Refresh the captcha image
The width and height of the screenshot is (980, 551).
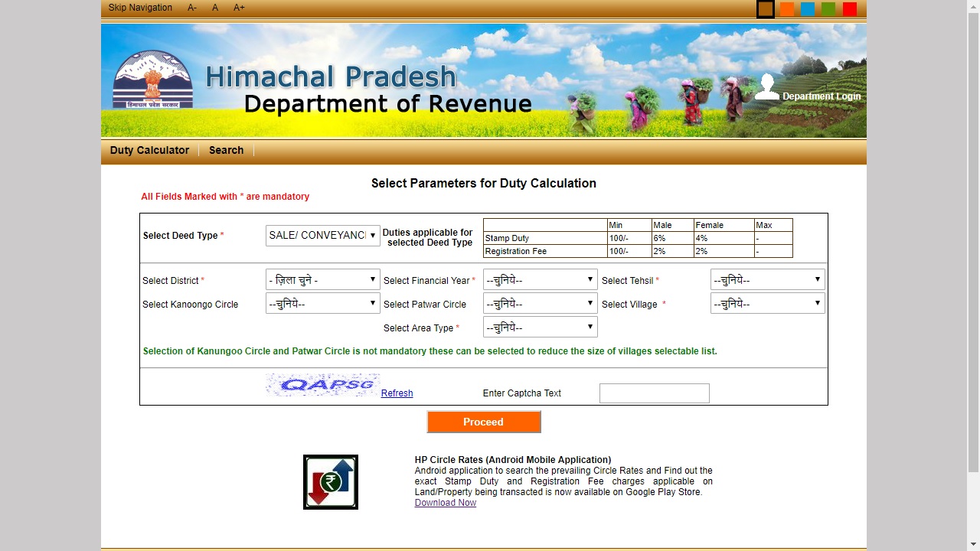397,393
